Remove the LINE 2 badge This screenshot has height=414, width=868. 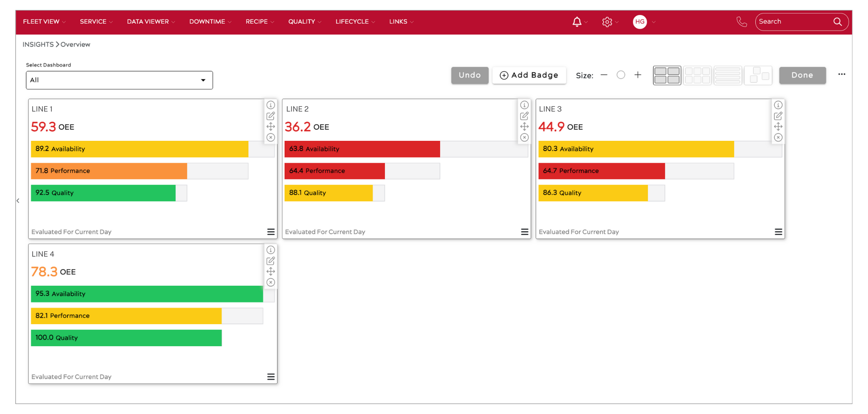pos(524,137)
